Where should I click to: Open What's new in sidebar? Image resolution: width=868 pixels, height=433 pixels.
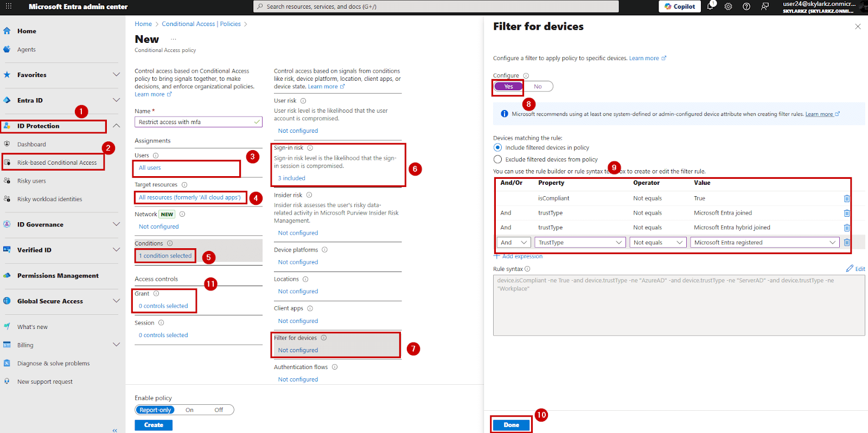pos(33,327)
